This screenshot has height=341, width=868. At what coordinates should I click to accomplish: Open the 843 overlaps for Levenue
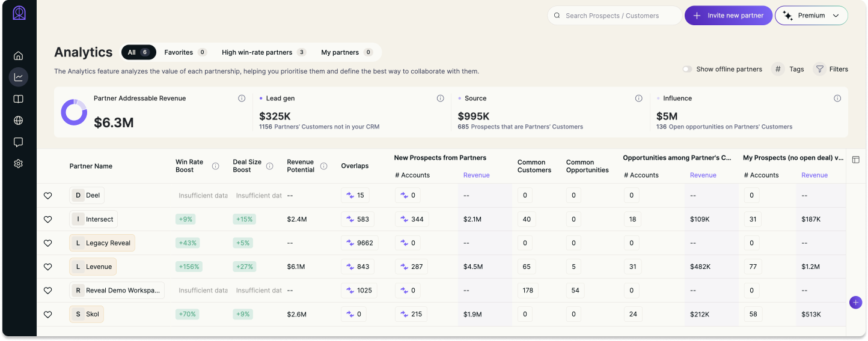click(x=358, y=267)
